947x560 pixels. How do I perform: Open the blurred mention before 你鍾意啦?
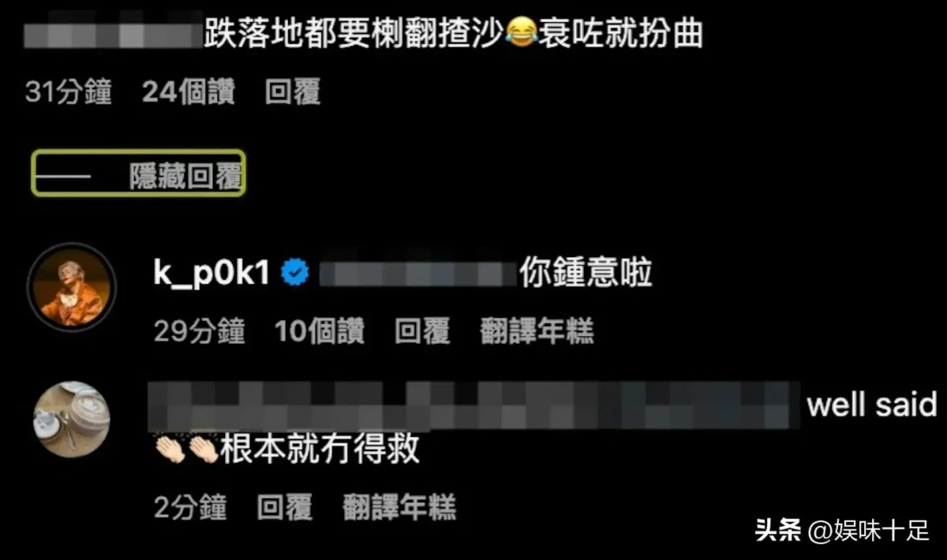[417, 274]
